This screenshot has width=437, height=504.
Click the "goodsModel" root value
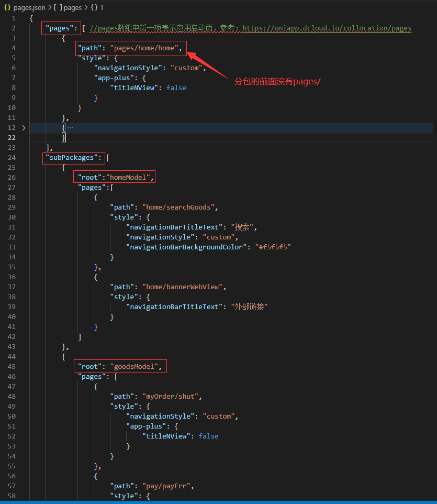point(134,366)
